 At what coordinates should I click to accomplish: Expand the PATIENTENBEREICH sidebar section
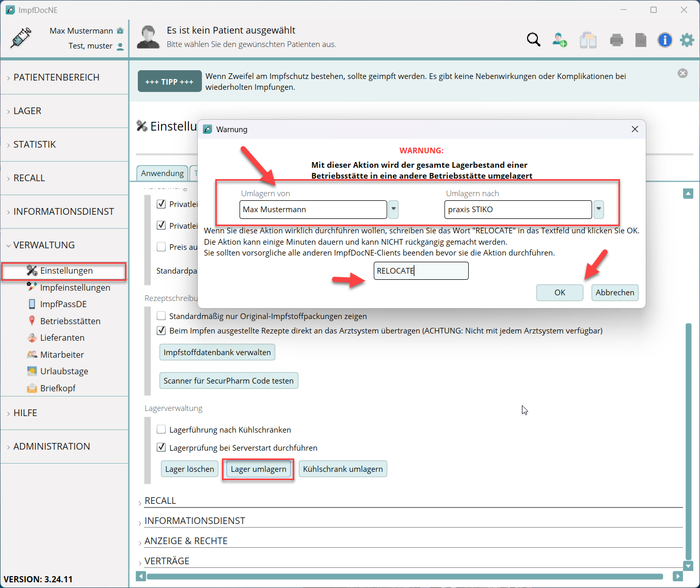pyautogui.click(x=56, y=77)
